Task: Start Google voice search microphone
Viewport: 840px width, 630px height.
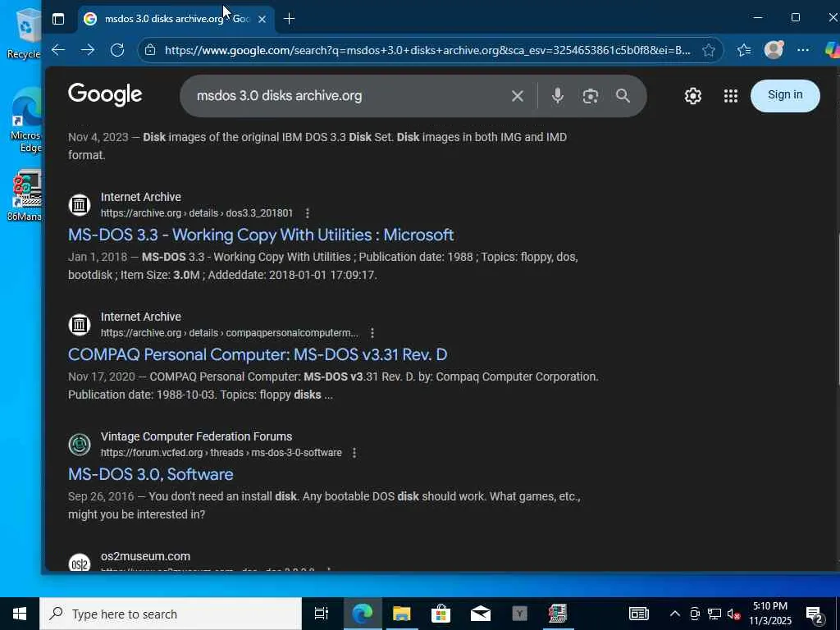Action: click(558, 96)
